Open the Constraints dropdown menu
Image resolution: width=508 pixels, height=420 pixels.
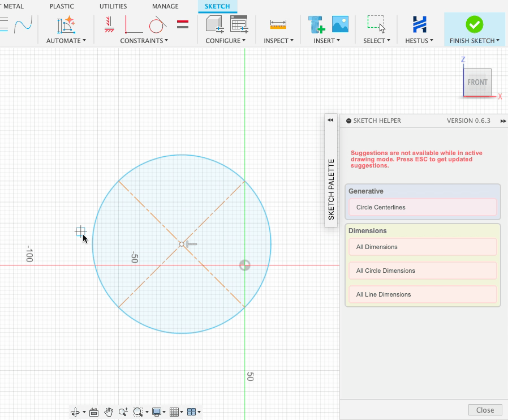point(144,41)
